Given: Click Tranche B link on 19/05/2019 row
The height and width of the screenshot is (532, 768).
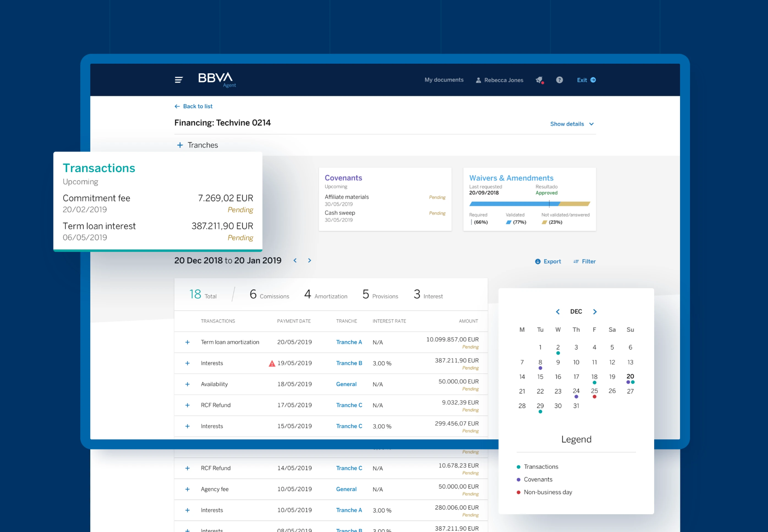Looking at the screenshot, I should coord(349,363).
